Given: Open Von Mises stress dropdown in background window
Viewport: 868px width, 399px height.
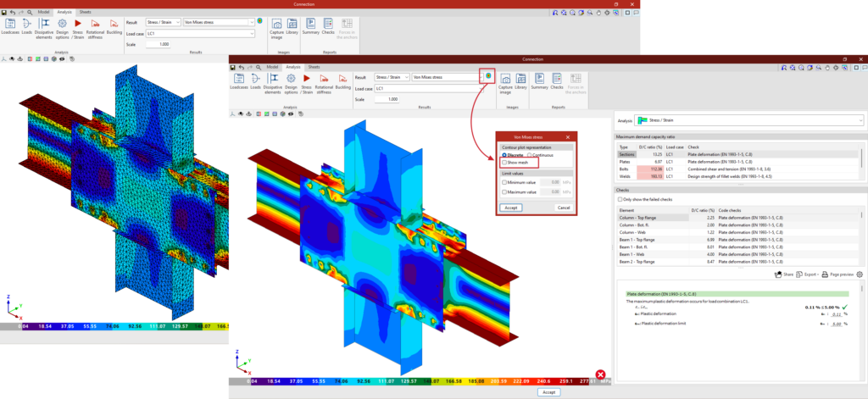Looking at the screenshot, I should point(219,22).
